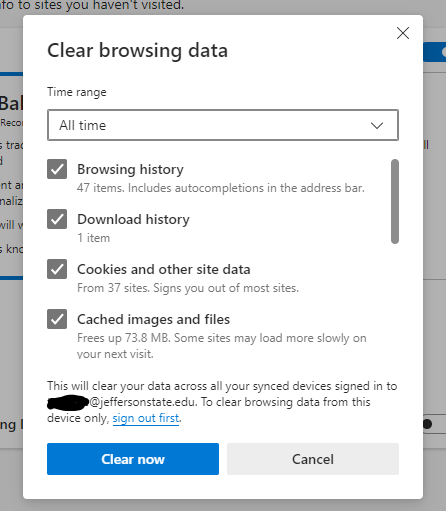Click the Time range label

point(77,92)
